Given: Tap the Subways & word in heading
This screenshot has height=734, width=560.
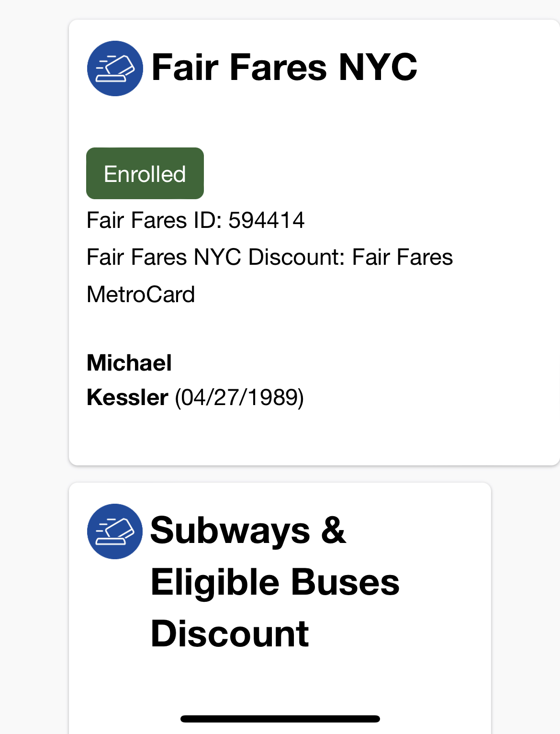Looking at the screenshot, I should tap(248, 531).
